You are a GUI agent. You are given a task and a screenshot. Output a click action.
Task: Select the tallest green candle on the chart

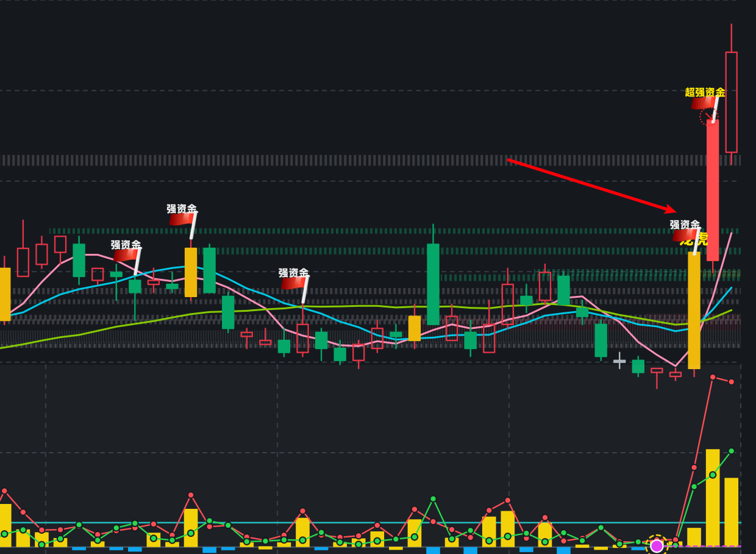(433, 284)
